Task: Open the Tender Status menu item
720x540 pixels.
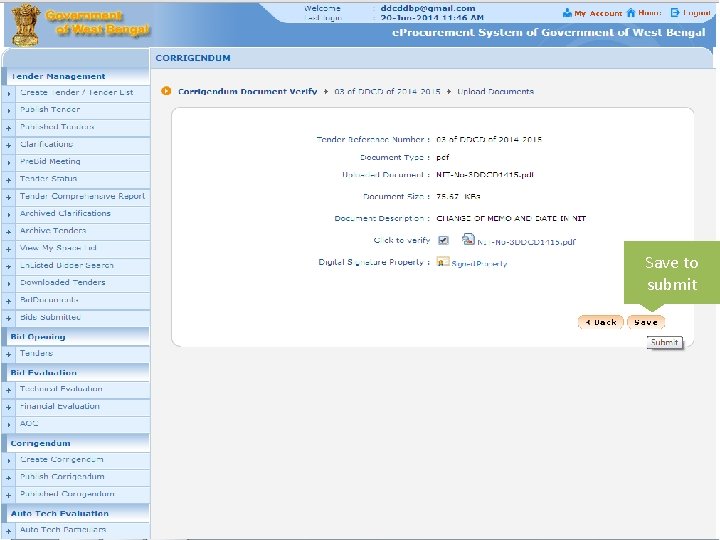Action: pos(48,179)
